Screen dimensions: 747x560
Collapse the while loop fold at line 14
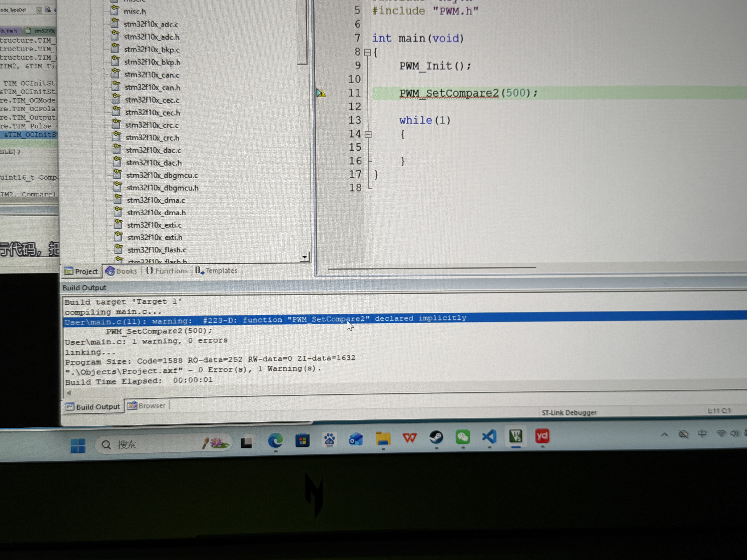368,134
